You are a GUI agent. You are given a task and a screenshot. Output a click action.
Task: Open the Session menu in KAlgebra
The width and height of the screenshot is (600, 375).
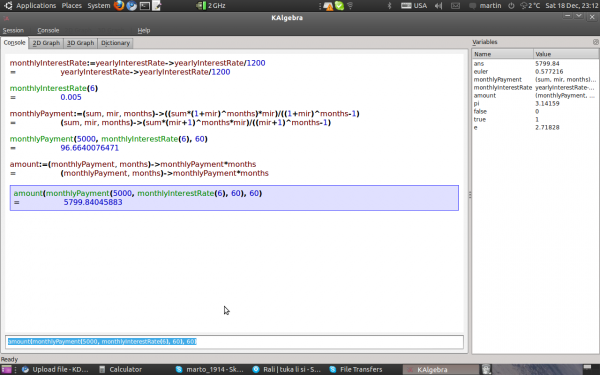(13, 30)
